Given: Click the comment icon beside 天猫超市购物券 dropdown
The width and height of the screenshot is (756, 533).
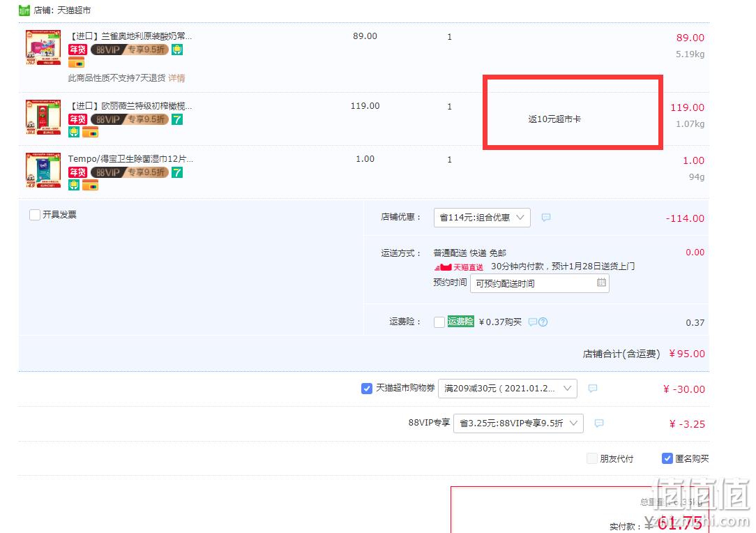Looking at the screenshot, I should 593,389.
